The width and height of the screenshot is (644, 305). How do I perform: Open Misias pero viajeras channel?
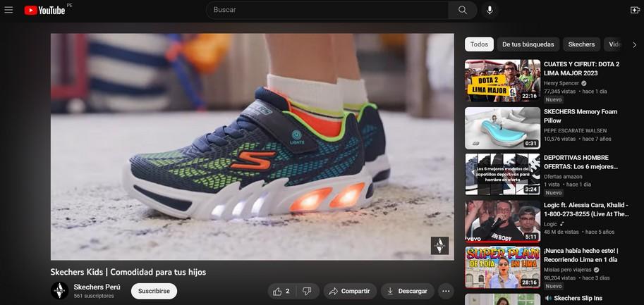coord(568,270)
